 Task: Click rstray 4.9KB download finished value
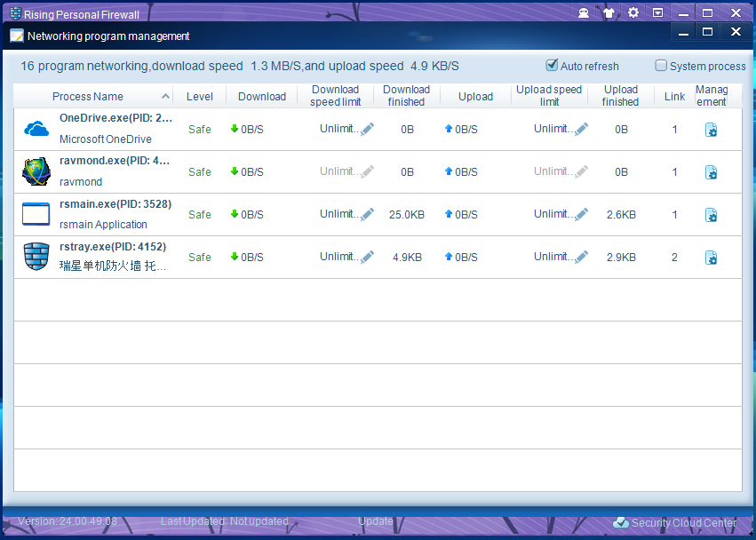click(x=407, y=257)
